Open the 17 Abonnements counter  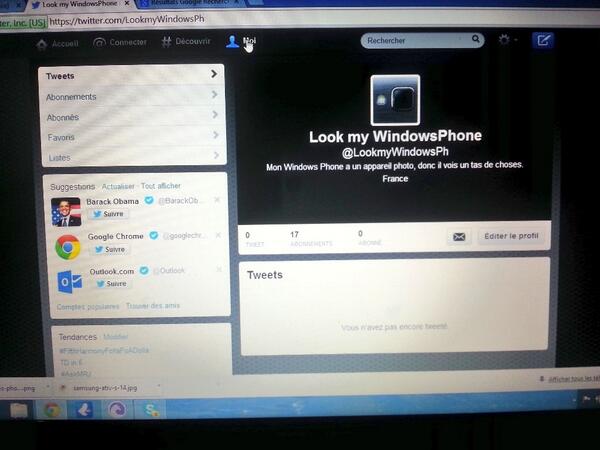(311, 239)
